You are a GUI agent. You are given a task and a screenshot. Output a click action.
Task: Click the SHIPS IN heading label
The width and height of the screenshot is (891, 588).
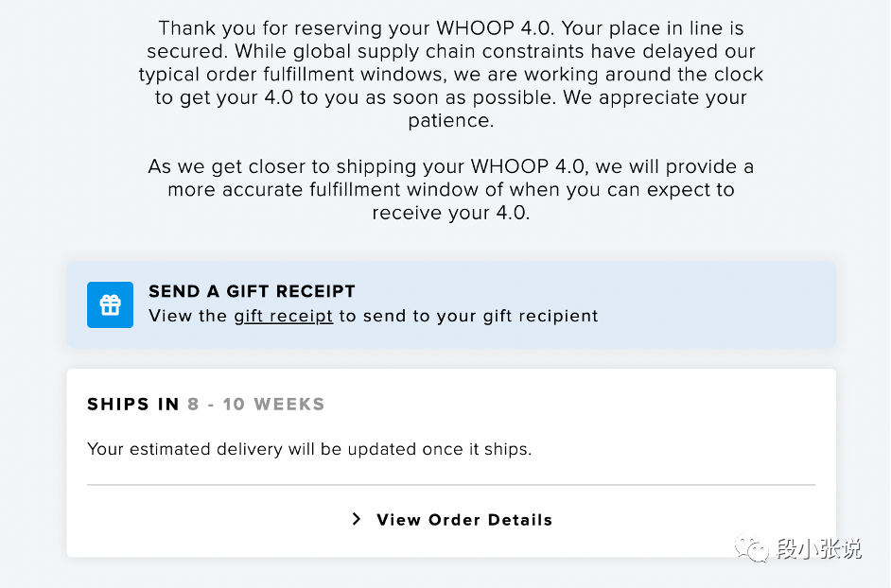(x=132, y=405)
